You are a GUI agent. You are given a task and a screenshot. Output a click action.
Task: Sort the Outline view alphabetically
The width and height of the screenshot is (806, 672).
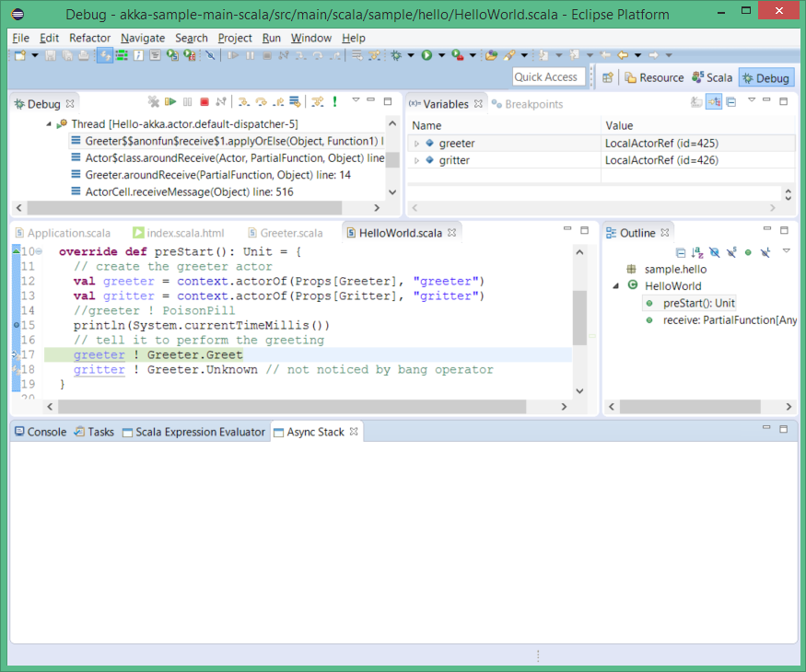pyautogui.click(x=697, y=251)
